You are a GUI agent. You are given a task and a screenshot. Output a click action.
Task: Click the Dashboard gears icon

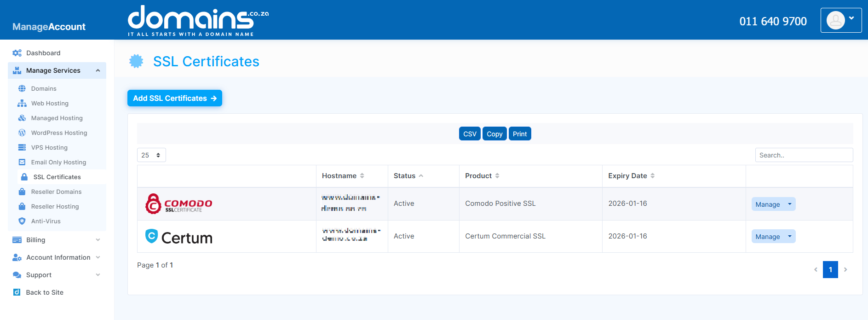click(17, 53)
